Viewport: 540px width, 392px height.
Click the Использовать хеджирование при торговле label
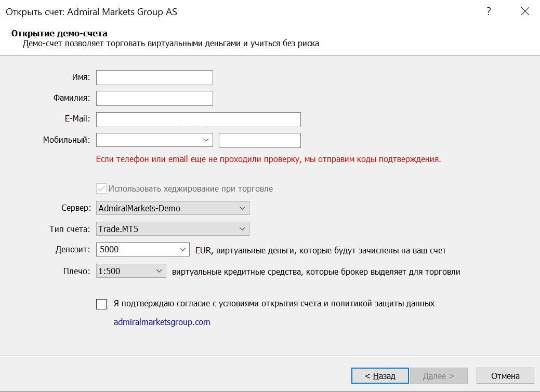coord(190,188)
